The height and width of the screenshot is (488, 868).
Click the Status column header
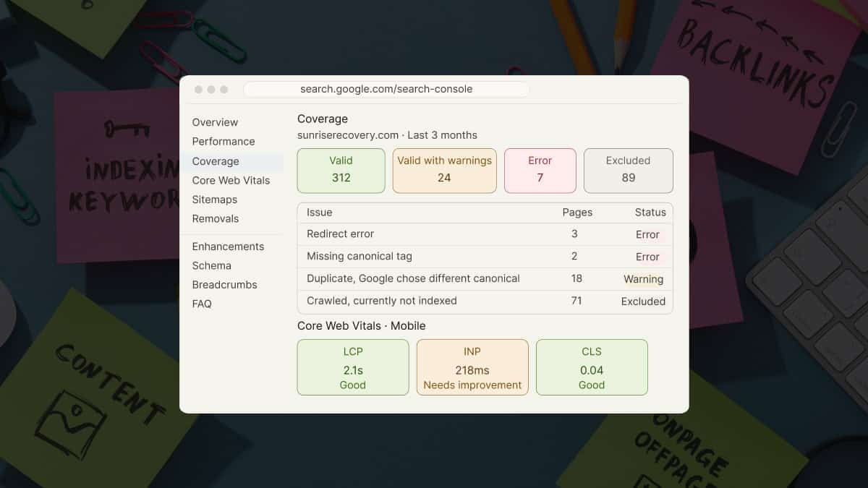click(650, 213)
